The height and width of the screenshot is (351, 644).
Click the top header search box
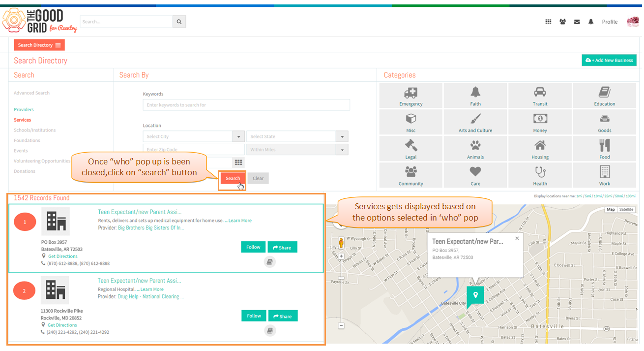point(126,22)
